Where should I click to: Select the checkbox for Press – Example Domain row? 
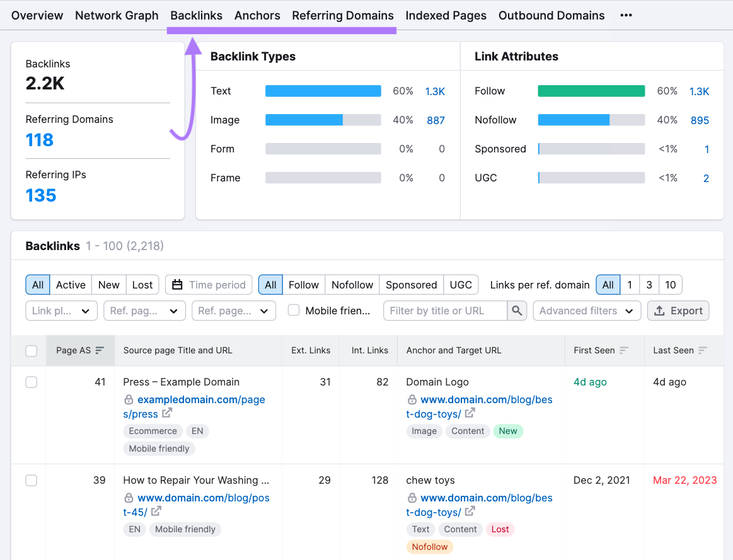point(32,382)
